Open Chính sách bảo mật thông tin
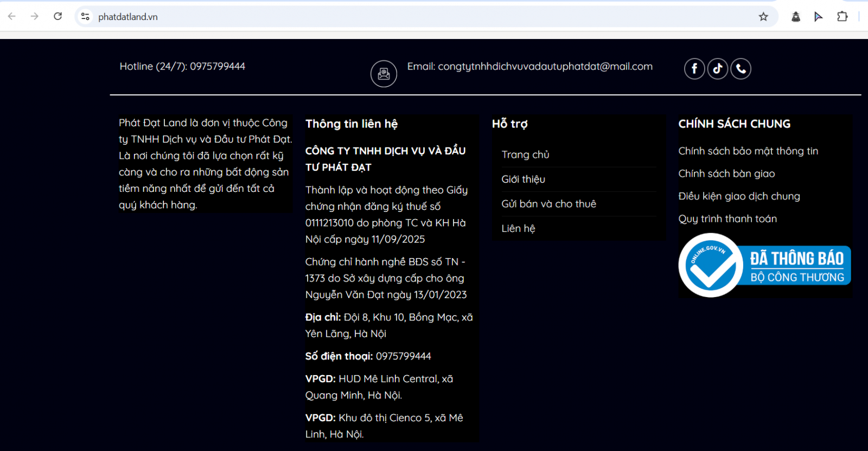The height and width of the screenshot is (451, 868). (748, 151)
